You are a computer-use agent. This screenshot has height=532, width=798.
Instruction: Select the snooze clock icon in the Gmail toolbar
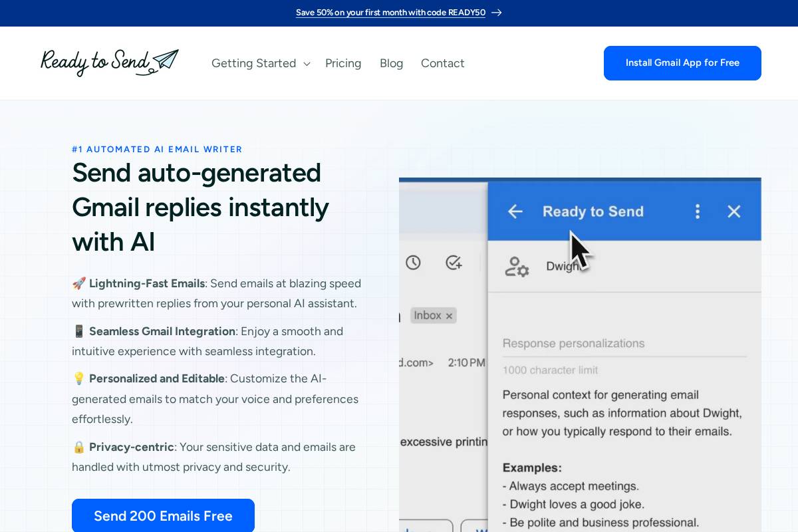point(413,263)
